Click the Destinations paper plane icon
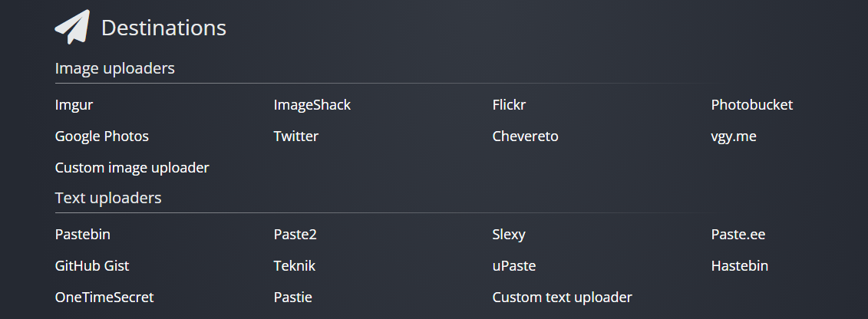The image size is (868, 319). tap(72, 27)
